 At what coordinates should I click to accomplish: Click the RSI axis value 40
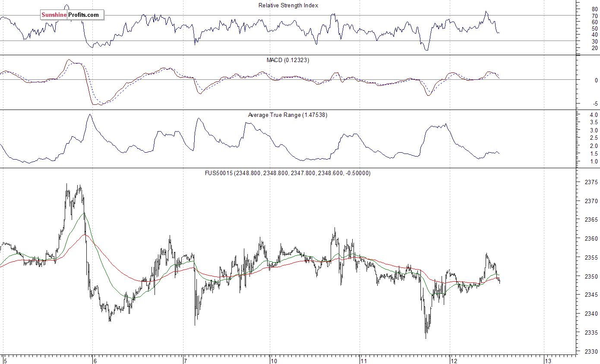pyautogui.click(x=595, y=35)
